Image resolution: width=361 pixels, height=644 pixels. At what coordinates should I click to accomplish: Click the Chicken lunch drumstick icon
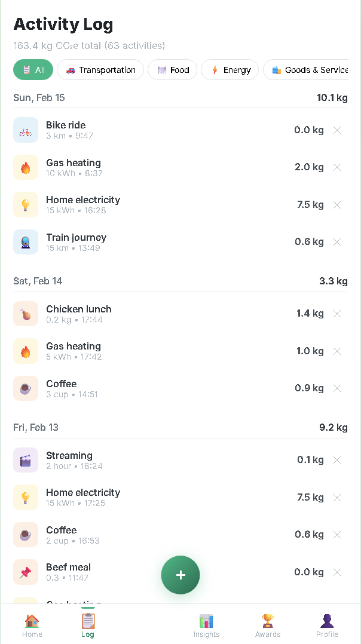coord(26,314)
